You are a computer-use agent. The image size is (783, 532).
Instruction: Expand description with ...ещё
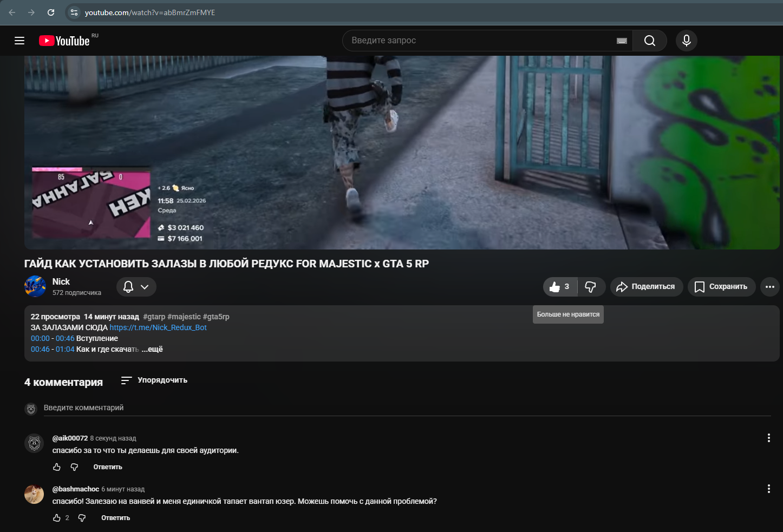click(152, 350)
